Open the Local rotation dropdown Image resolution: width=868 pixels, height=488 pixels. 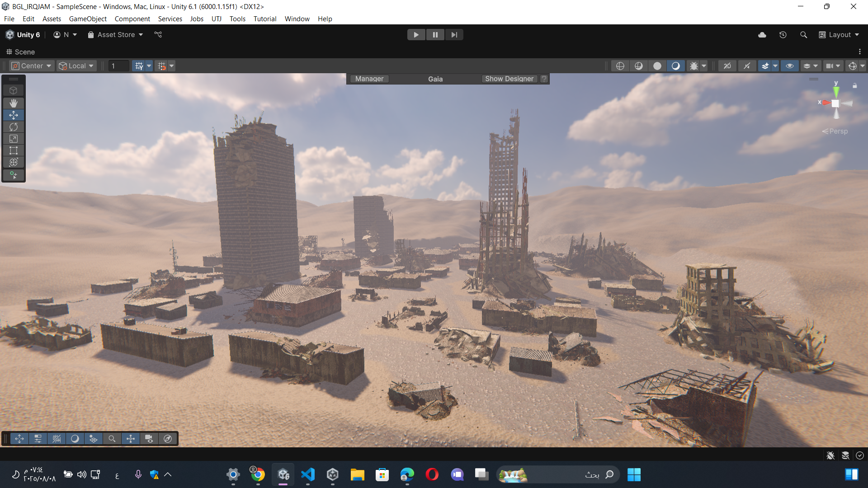pos(76,66)
